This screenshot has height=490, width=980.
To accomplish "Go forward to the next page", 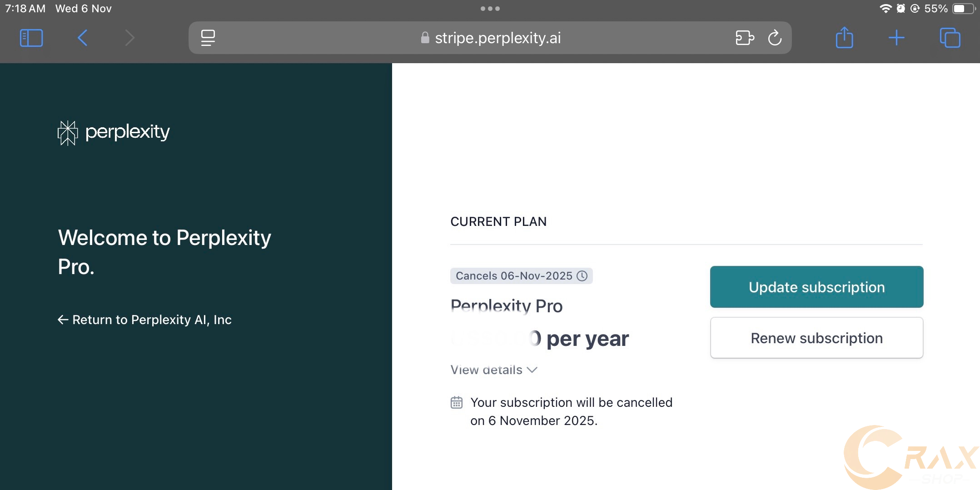I will point(129,38).
